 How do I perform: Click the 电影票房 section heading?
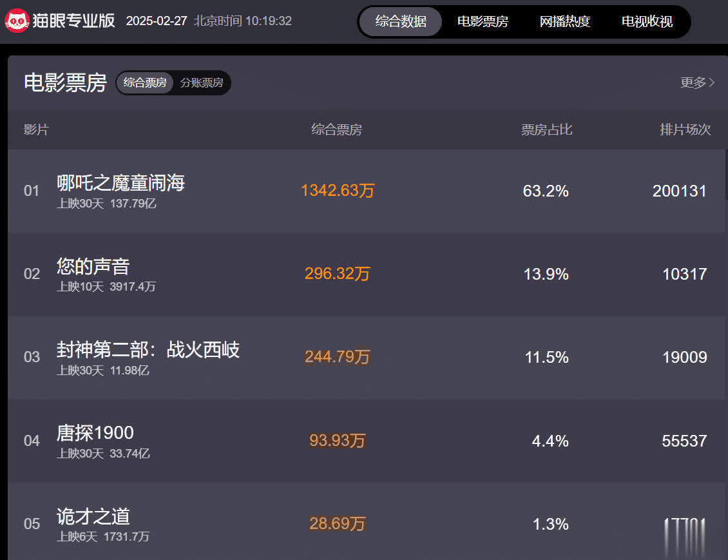(x=65, y=83)
